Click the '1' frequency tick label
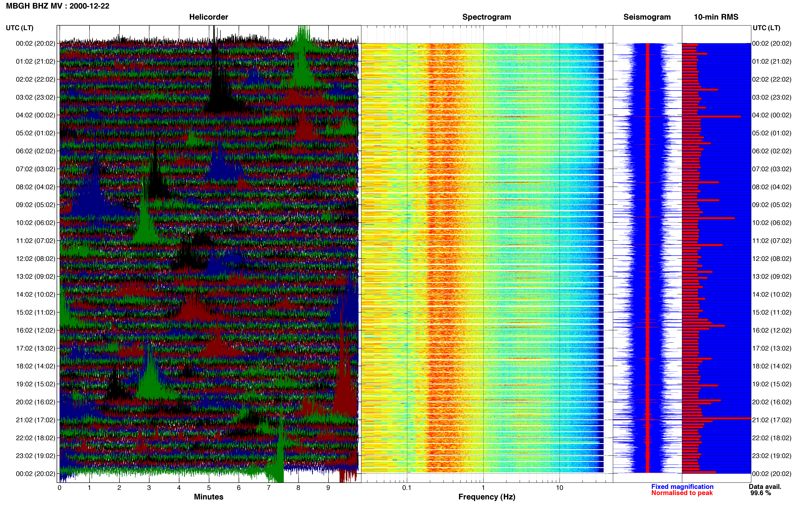The width and height of the screenshot is (812, 508). (x=483, y=487)
